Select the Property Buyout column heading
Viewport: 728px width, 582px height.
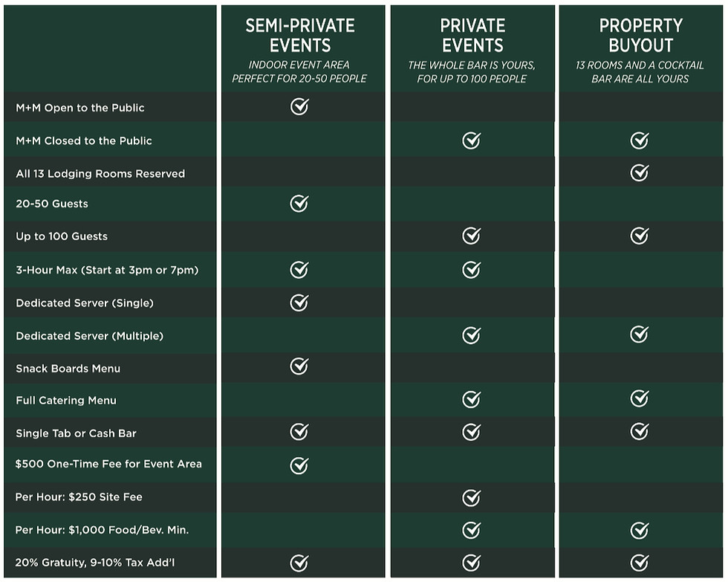tap(640, 35)
